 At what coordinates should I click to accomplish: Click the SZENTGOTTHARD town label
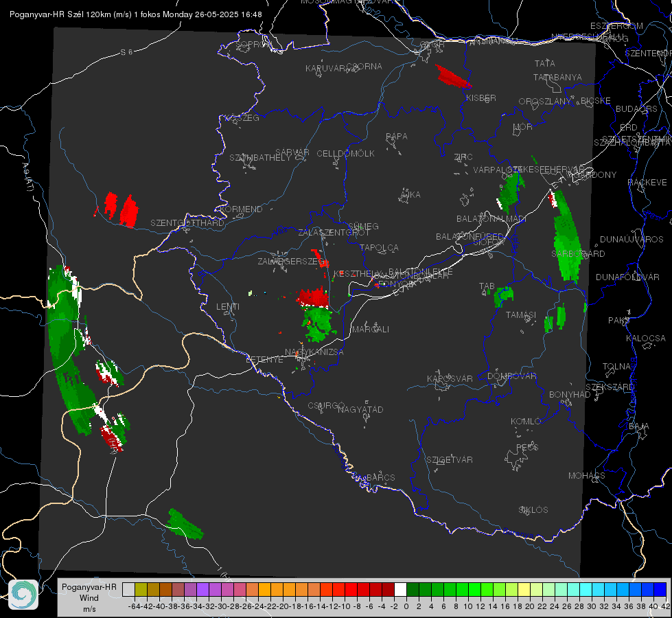[187, 223]
